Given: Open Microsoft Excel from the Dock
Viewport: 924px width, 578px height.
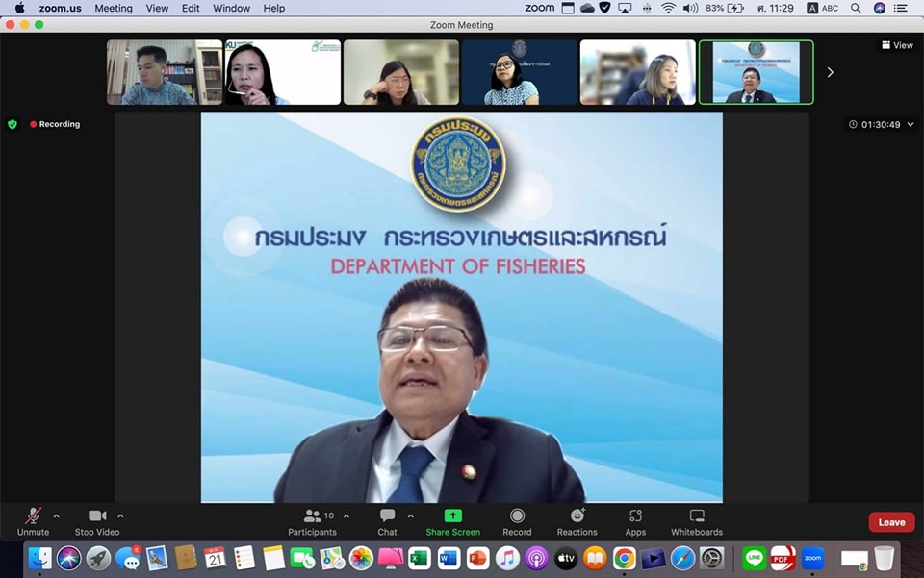Looking at the screenshot, I should tap(420, 558).
